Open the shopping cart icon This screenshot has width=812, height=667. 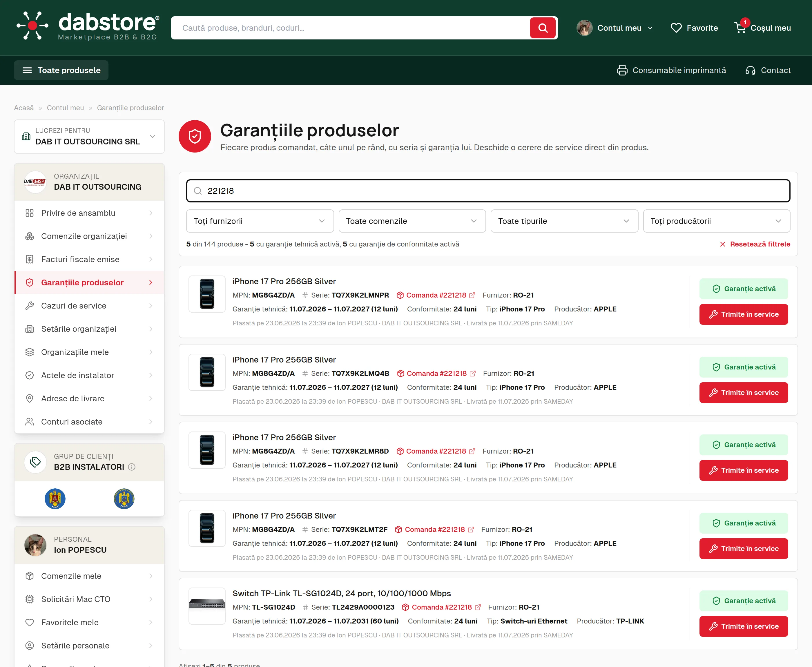[740, 28]
